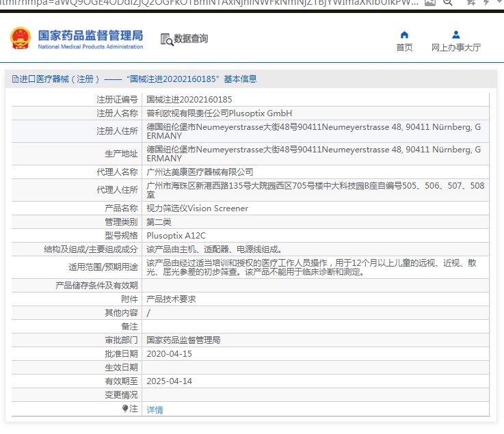Open 网上办事大厅 user icon
The width and height of the screenshot is (504, 434).
click(x=455, y=34)
